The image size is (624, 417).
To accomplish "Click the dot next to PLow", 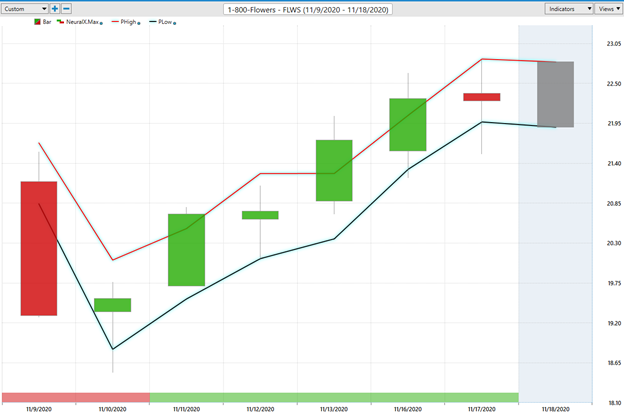I will click(175, 23).
